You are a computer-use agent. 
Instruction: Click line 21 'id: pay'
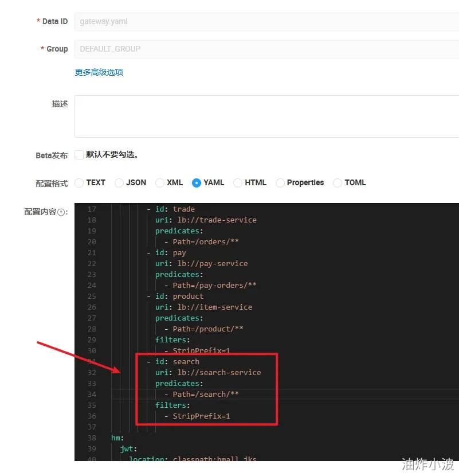pyautogui.click(x=171, y=253)
